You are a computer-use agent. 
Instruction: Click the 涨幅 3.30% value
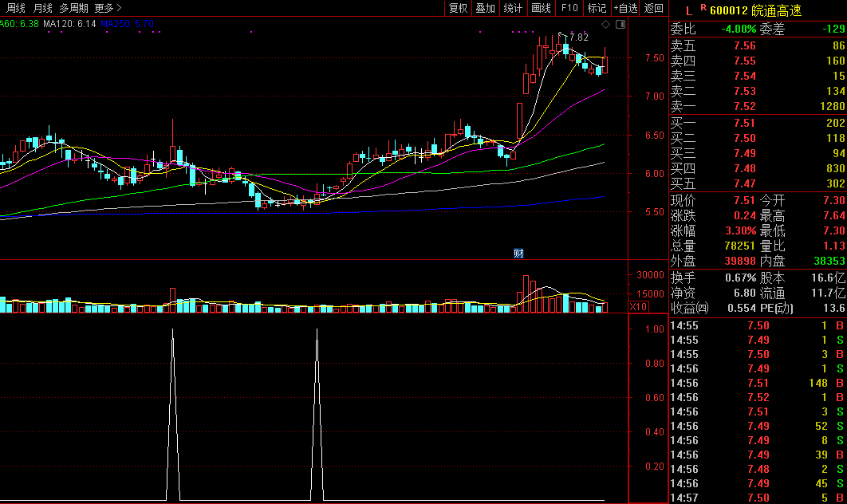click(741, 230)
